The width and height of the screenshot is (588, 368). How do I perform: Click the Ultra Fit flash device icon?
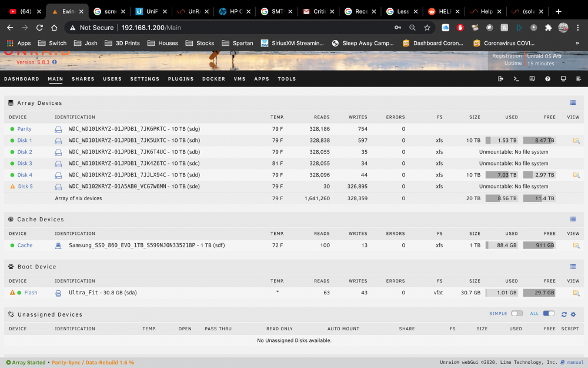click(58, 293)
